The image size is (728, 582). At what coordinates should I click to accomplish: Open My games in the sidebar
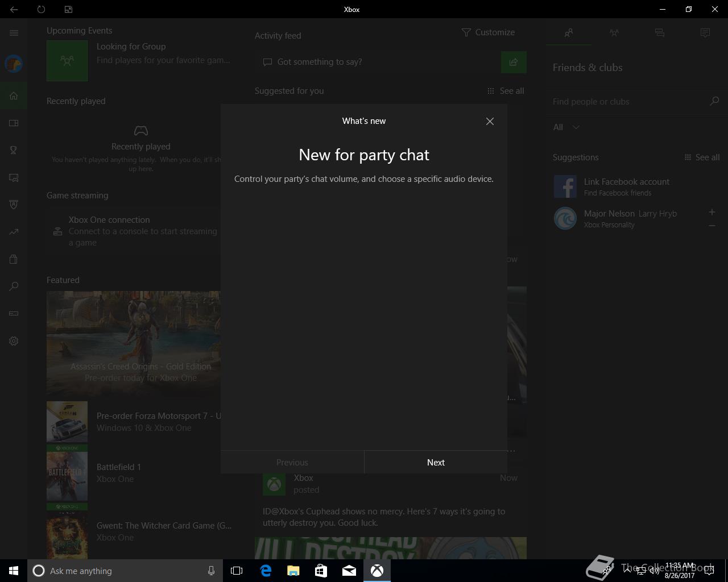click(x=14, y=123)
